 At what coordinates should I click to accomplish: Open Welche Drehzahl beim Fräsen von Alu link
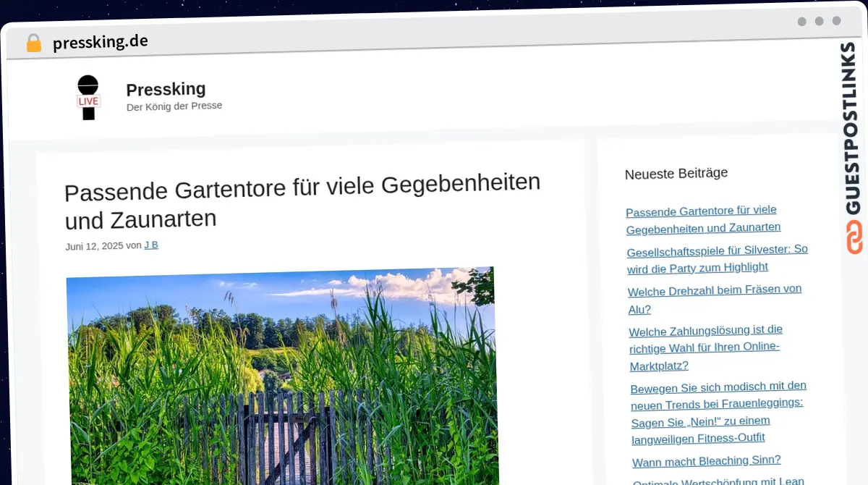point(715,299)
